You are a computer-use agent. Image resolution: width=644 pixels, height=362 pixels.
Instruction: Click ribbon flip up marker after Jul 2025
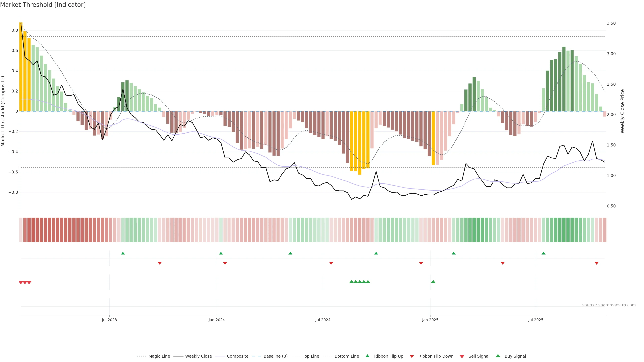(544, 253)
